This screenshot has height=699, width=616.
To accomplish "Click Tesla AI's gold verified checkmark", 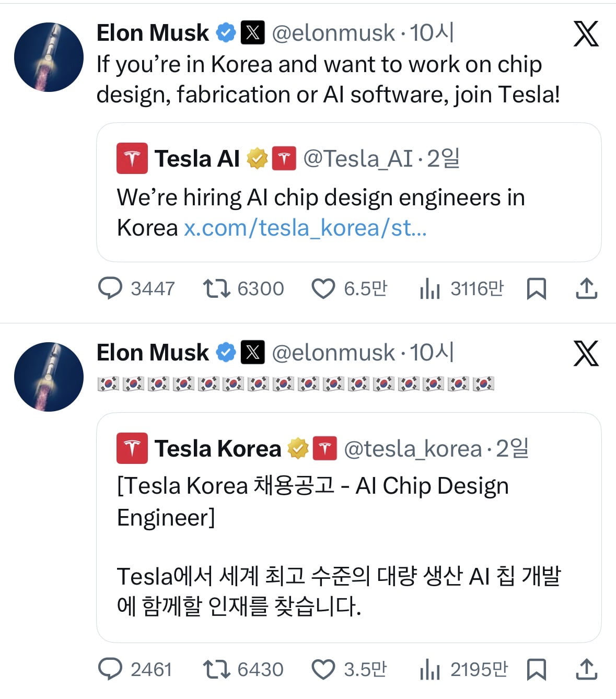I will 257,157.
